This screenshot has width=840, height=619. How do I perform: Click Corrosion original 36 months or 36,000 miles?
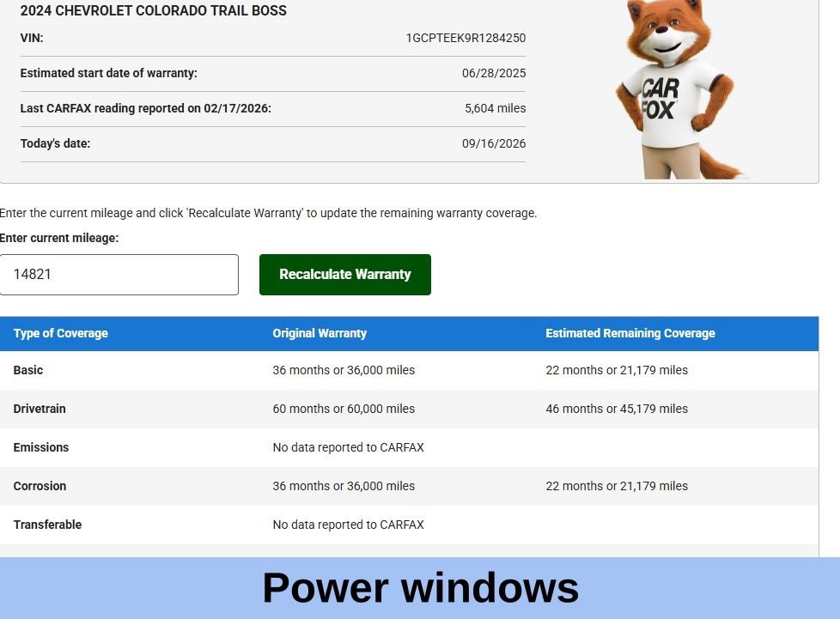click(x=344, y=486)
